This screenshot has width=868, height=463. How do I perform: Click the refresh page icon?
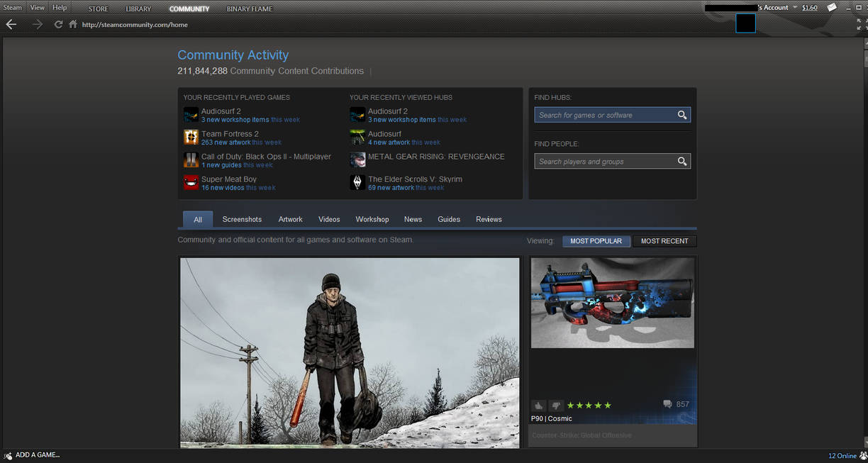tap(58, 24)
